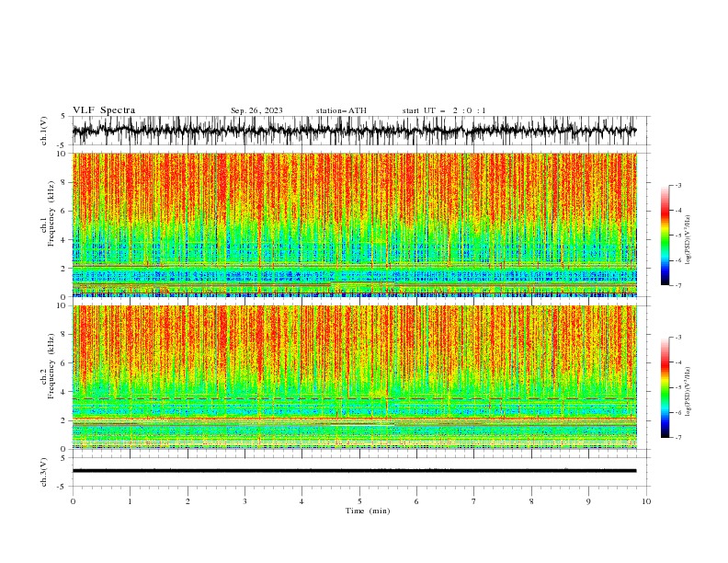Click the ch.2 spectrogram panel

click(355, 377)
